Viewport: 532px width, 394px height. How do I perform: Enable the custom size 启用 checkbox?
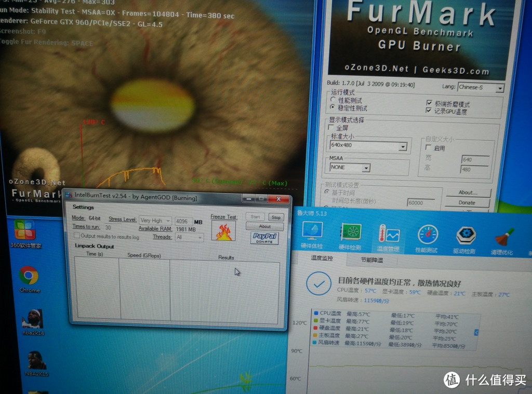tap(428, 147)
